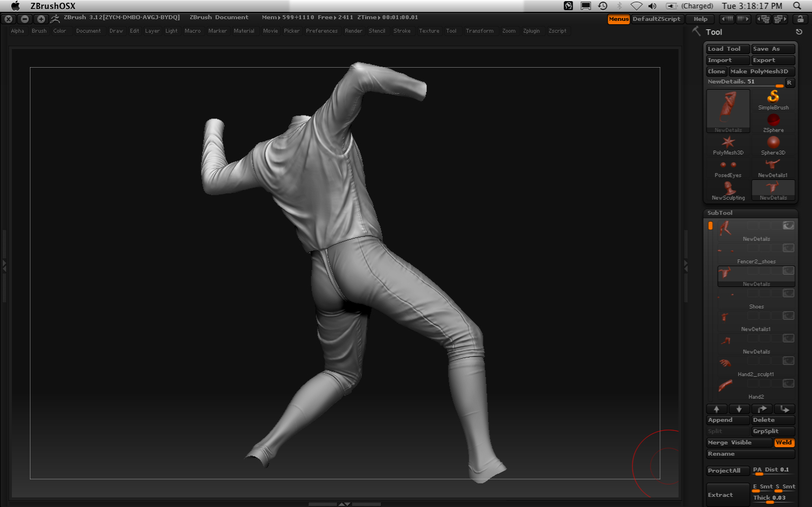Click the Save As button

tap(773, 49)
